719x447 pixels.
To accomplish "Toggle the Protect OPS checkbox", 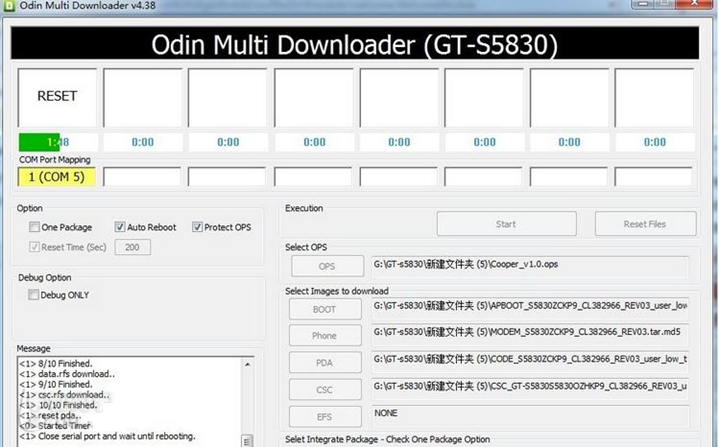I will coord(197,227).
